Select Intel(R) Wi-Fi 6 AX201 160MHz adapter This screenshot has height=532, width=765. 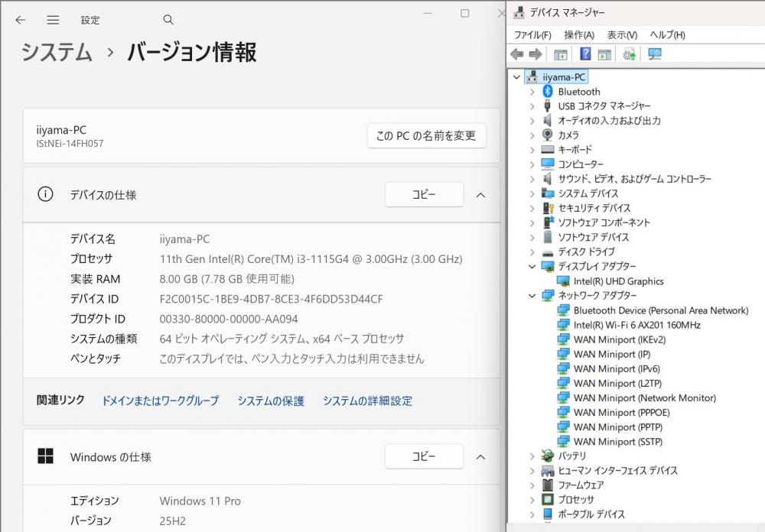coord(636,325)
